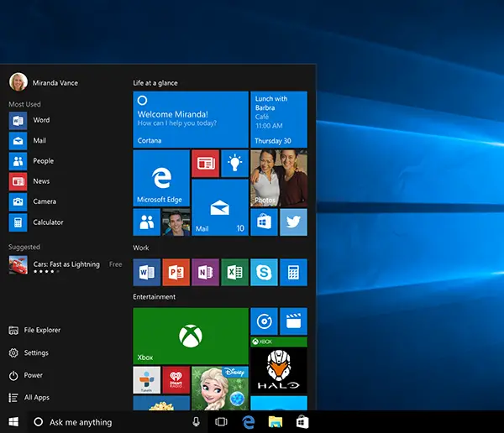Screen dimensions: 504x433
Task: Click the Ask me anything search box
Action: [117, 422]
